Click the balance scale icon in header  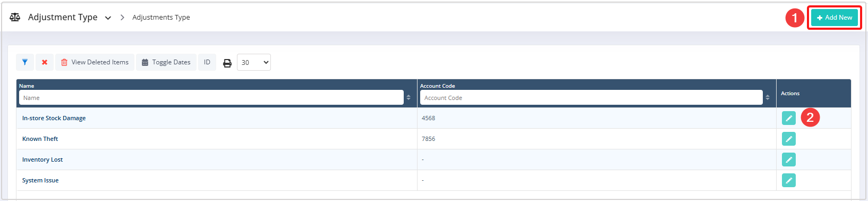[x=15, y=17]
